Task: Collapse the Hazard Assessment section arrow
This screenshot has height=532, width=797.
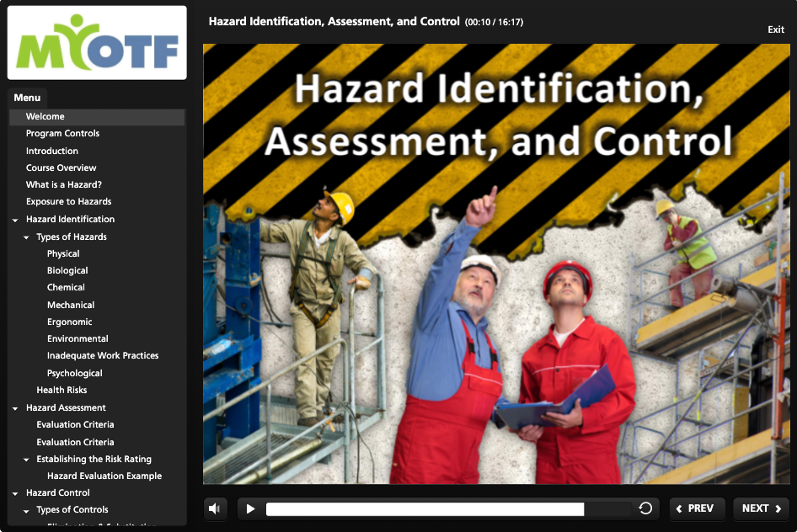Action: pyautogui.click(x=15, y=408)
